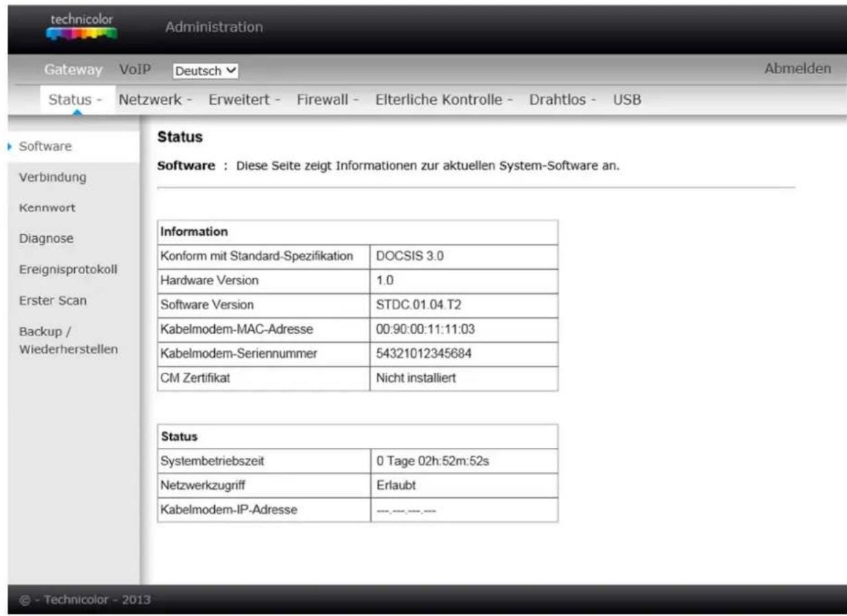The width and height of the screenshot is (847, 616).
Task: Click the Kabelmodem-MAC-Adresse label
Action: (237, 329)
